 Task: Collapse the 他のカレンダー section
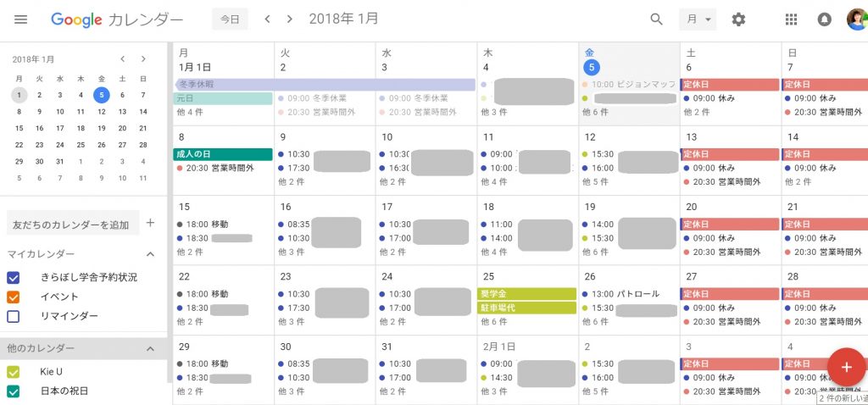(151, 348)
